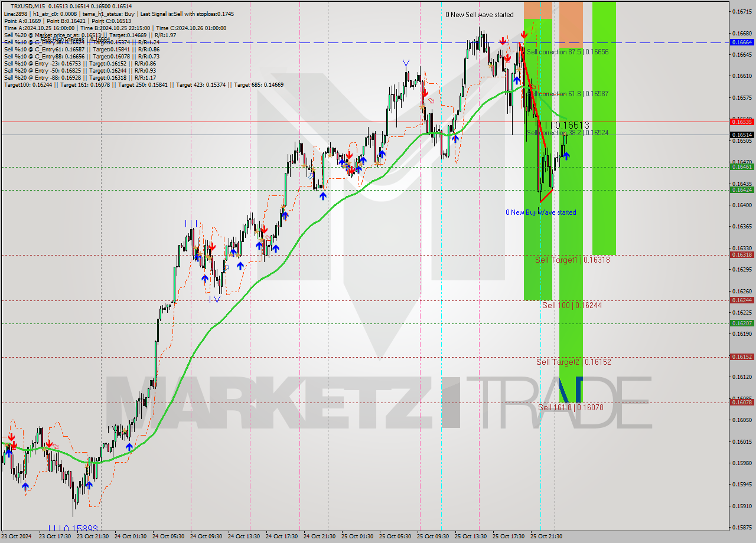Click the 0.16400 price axis tick
The height and width of the screenshot is (543, 756).
pyautogui.click(x=742, y=205)
